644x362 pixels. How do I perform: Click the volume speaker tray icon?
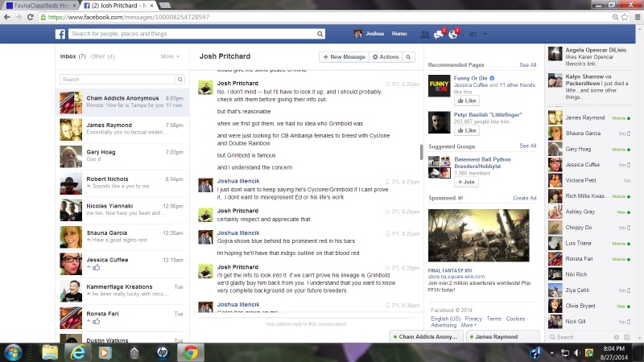click(577, 352)
